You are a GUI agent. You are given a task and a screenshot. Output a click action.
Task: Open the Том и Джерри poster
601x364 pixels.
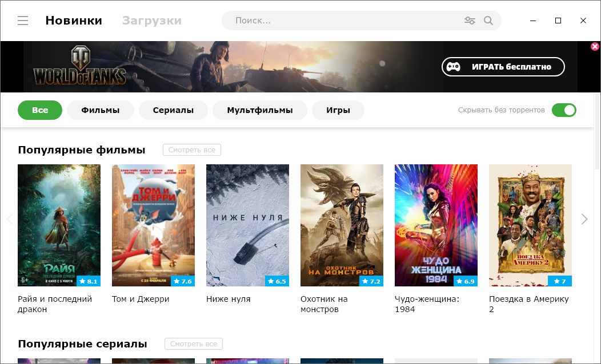point(153,225)
